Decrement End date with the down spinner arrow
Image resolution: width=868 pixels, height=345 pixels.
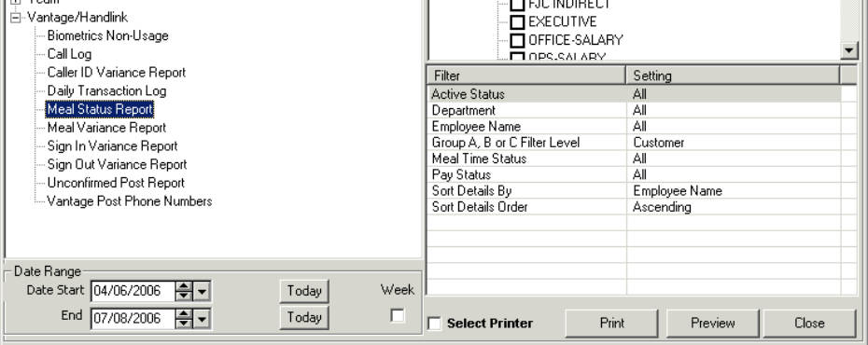pyautogui.click(x=184, y=323)
